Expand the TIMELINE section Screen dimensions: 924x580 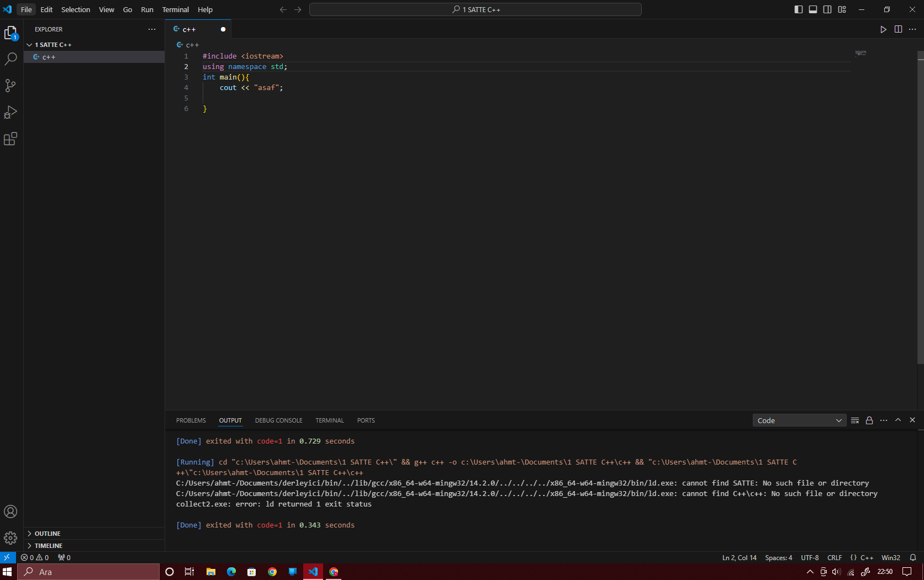click(x=94, y=546)
